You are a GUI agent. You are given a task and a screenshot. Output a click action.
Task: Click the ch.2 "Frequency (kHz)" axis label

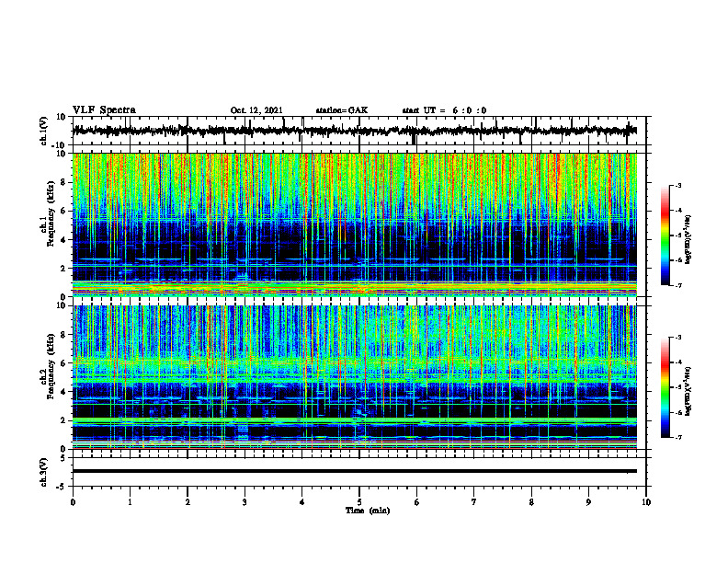(x=51, y=365)
